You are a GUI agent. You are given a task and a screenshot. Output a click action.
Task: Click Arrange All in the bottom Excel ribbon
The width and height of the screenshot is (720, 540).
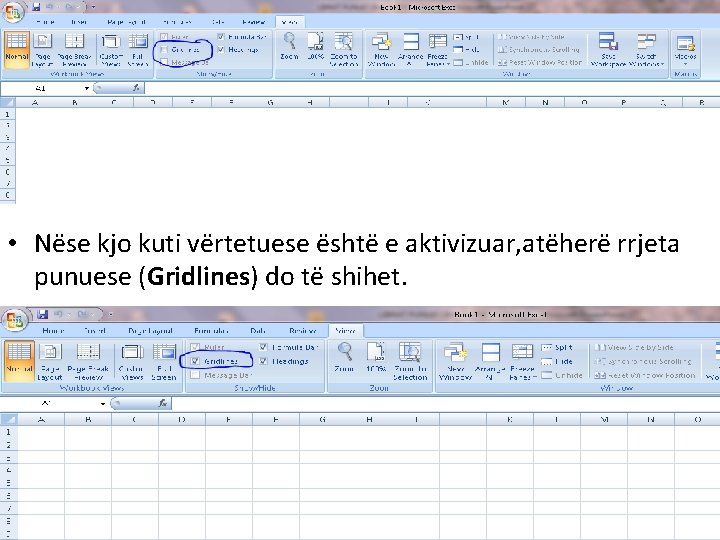pyautogui.click(x=490, y=361)
